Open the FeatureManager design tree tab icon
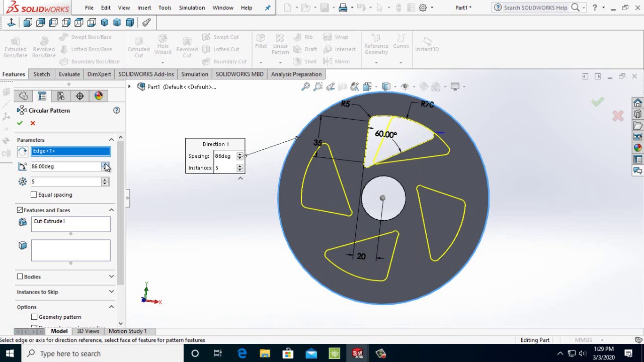This screenshot has width=644, height=362. (23, 96)
